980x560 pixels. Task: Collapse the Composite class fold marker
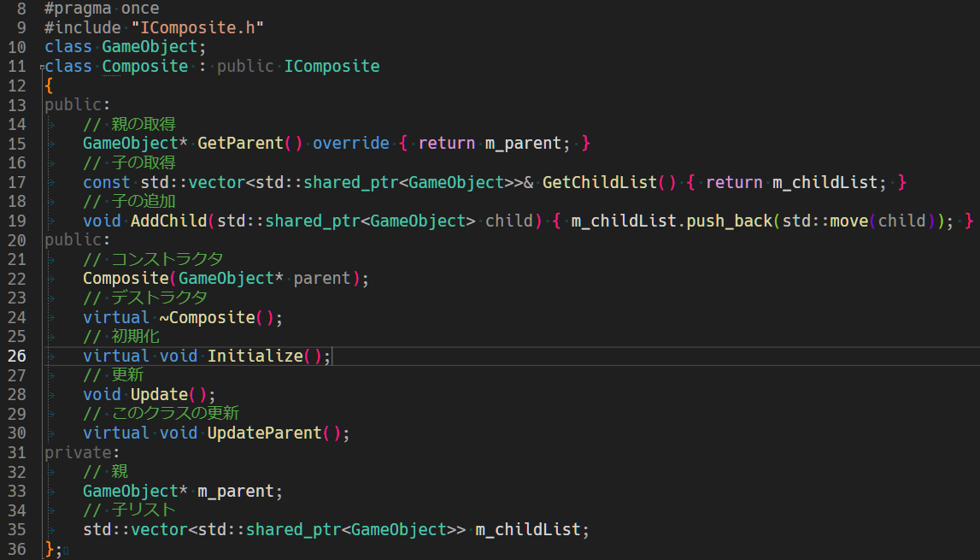[42, 68]
